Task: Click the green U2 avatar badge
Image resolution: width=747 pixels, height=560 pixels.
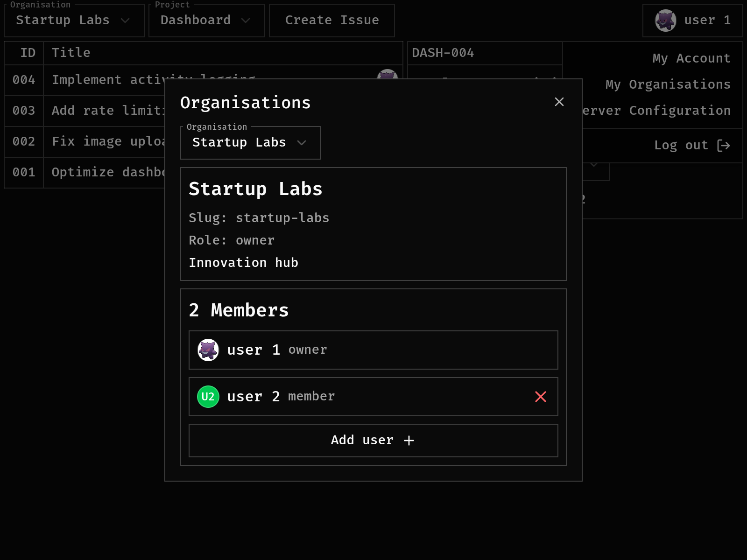Action: (208, 397)
